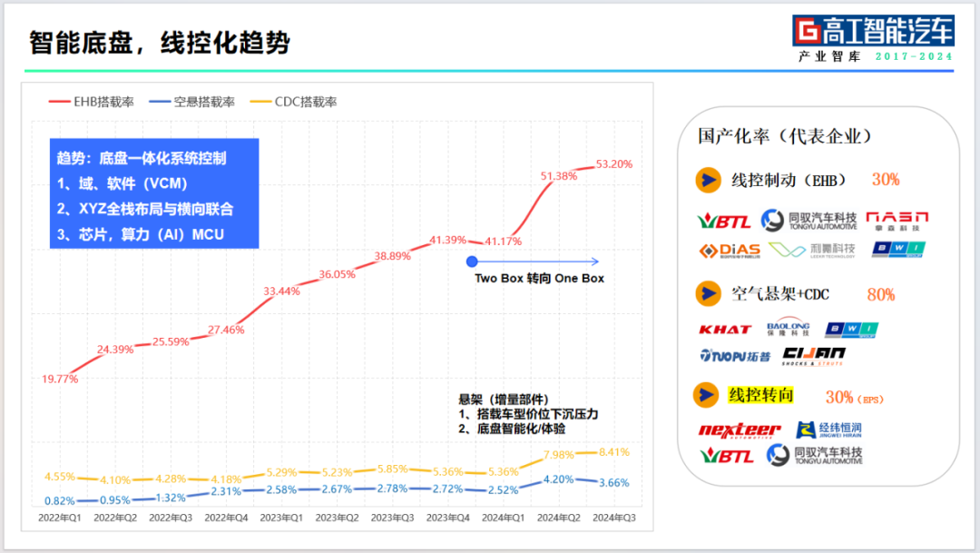Click the BWI logo in the EHB group
Image resolution: width=980 pixels, height=553 pixels.
coord(898,250)
